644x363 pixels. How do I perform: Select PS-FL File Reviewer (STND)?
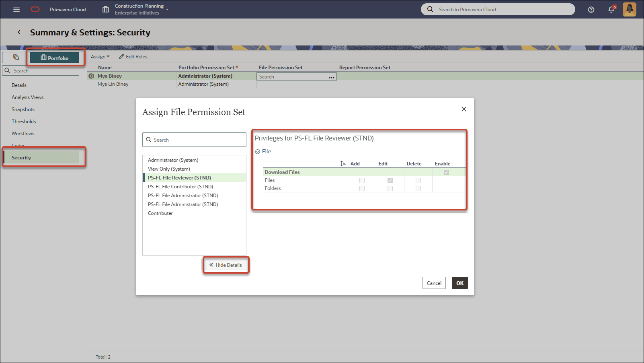pos(195,177)
